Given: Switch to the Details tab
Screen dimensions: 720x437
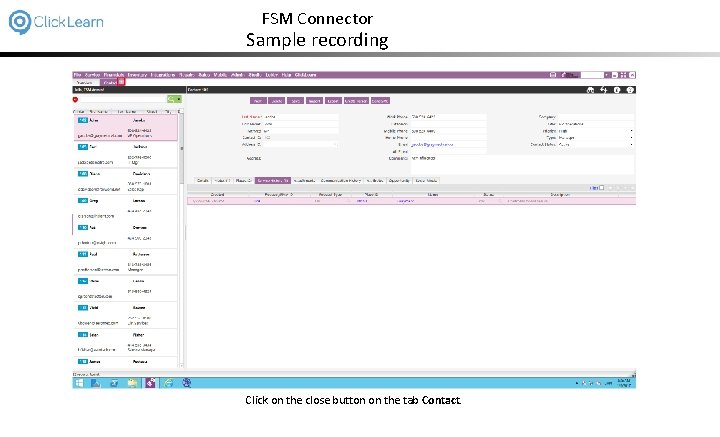Looking at the screenshot, I should pos(202,181).
